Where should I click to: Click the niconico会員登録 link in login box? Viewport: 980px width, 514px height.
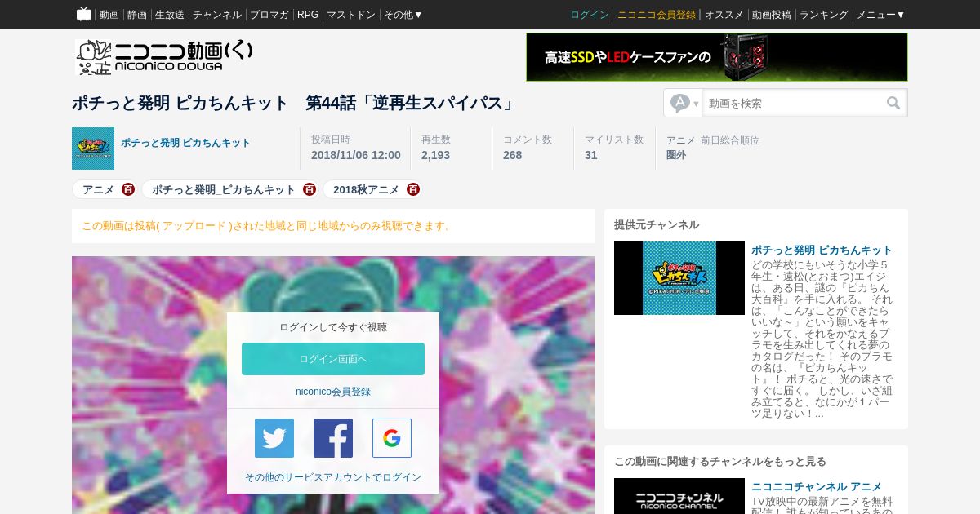pos(333,392)
